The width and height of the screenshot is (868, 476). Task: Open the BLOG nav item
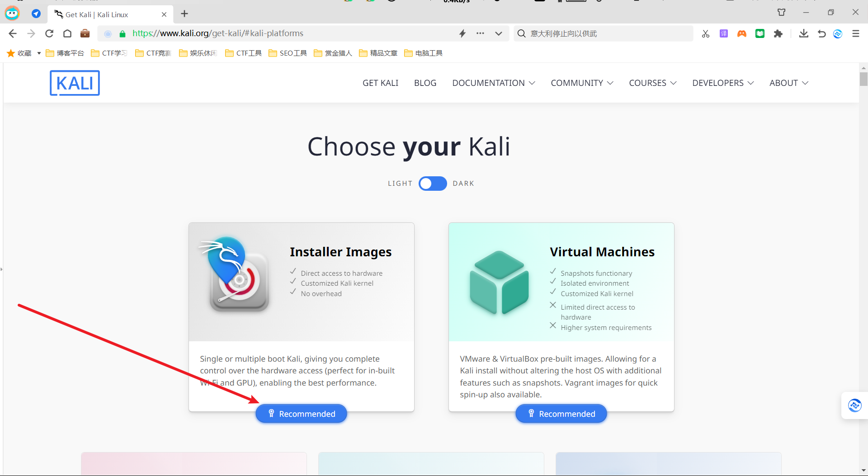point(425,83)
